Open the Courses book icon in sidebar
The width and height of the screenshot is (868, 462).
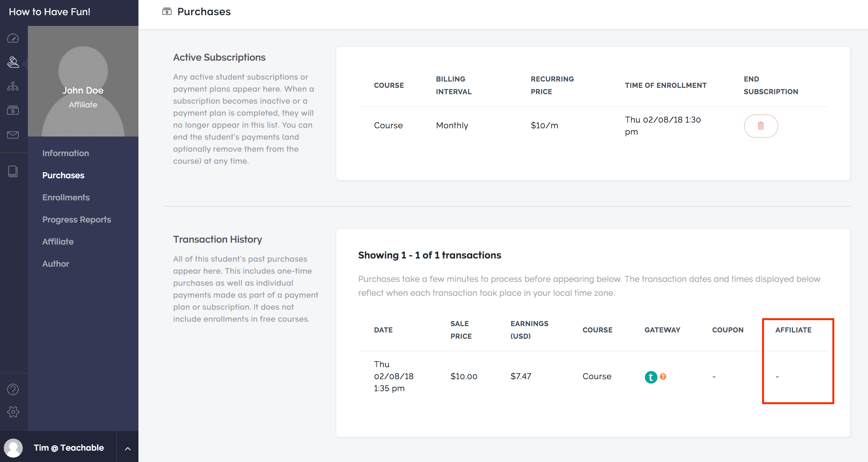(x=13, y=171)
